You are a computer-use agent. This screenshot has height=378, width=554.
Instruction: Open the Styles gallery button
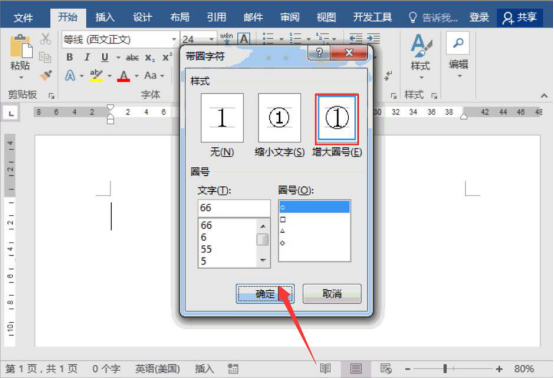(420, 57)
